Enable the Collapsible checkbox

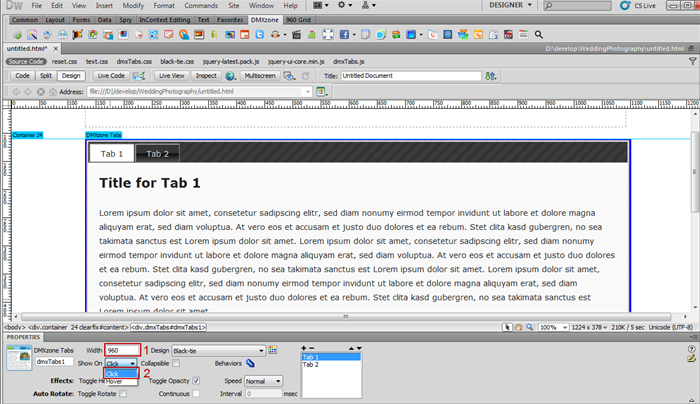tap(176, 363)
